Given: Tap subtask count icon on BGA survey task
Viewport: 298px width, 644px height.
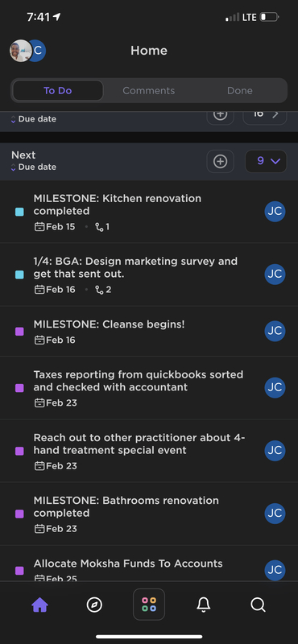Looking at the screenshot, I should [x=99, y=290].
